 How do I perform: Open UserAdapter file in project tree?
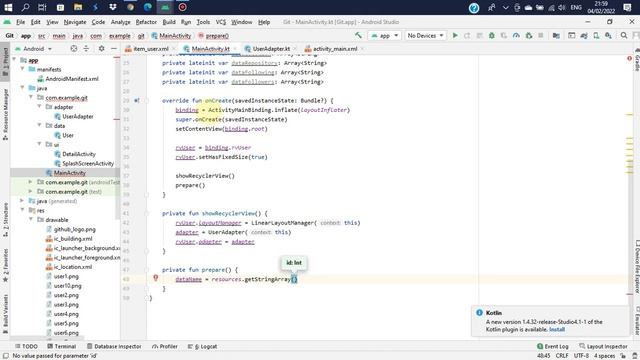(78, 116)
